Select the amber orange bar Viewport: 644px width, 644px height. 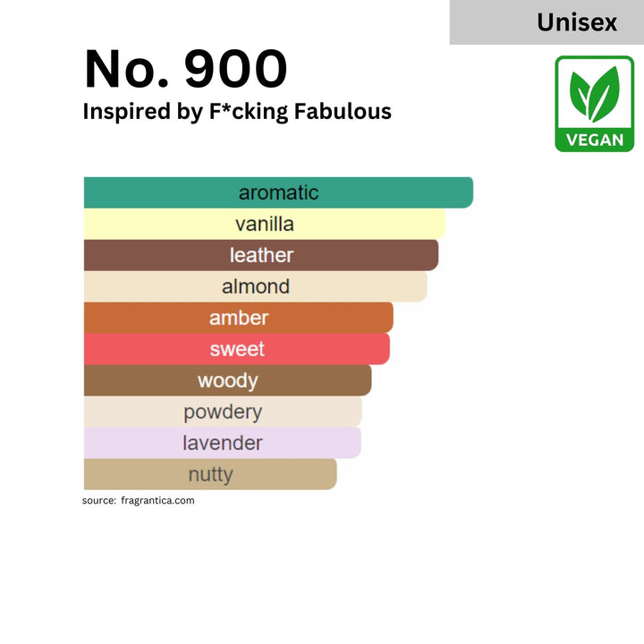tap(239, 318)
